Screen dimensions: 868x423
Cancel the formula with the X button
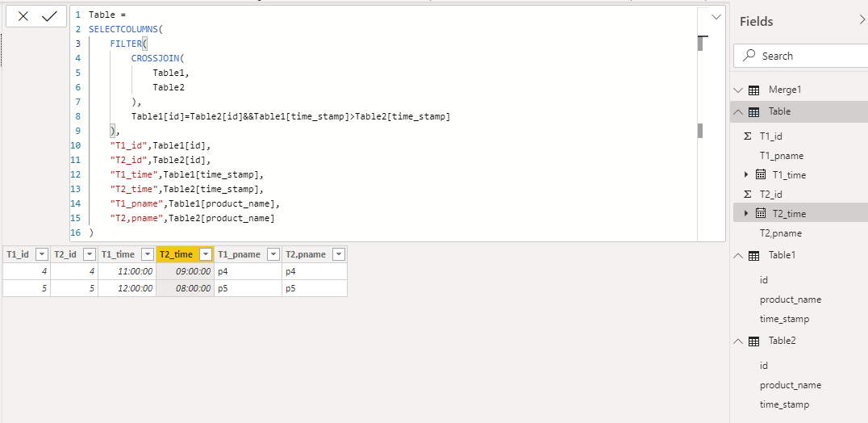(23, 17)
